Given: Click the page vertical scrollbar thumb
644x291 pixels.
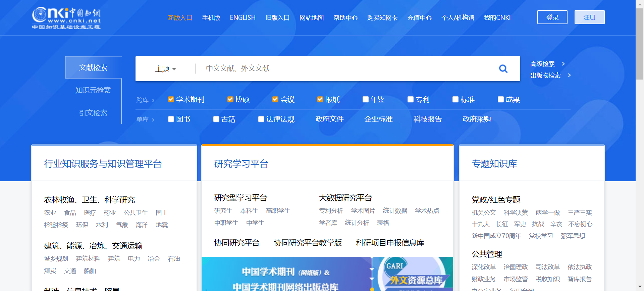Looking at the screenshot, I should point(640,44).
